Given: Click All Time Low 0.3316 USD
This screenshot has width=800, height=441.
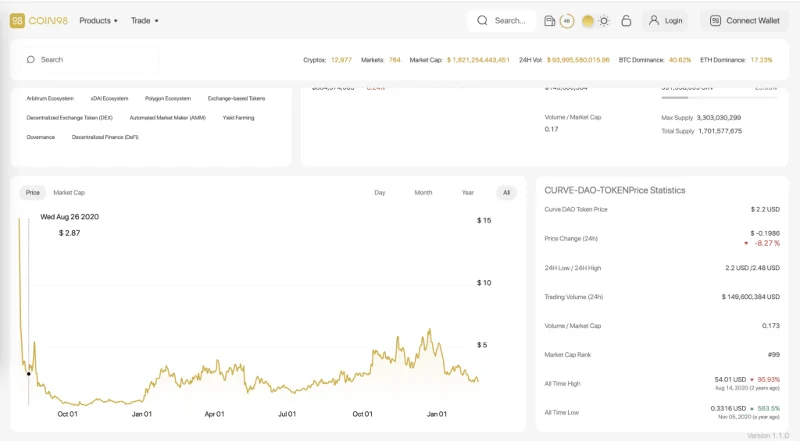Looking at the screenshot, I should coord(728,408).
